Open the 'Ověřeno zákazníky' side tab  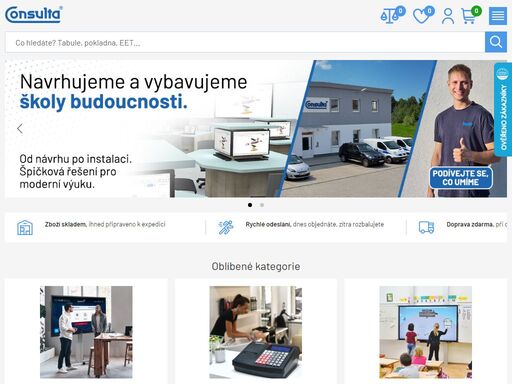click(x=503, y=109)
